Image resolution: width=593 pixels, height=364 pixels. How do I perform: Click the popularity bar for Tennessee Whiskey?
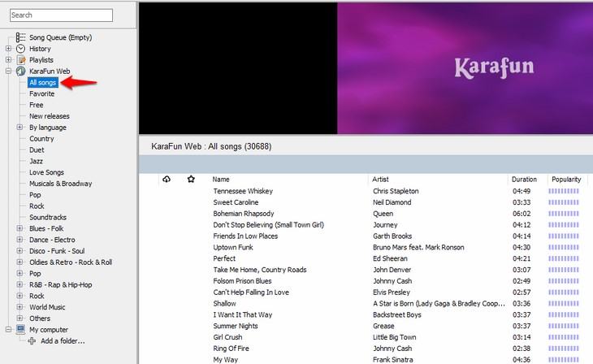tap(564, 191)
